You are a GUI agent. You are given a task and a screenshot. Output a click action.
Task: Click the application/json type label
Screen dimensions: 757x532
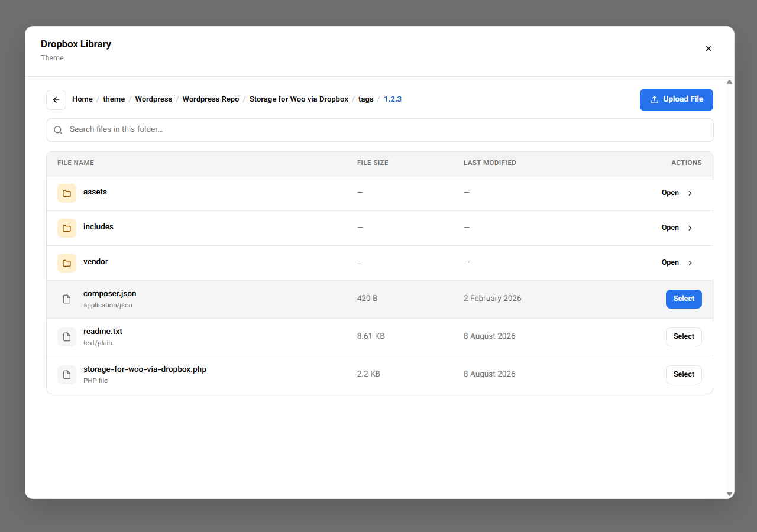click(108, 306)
